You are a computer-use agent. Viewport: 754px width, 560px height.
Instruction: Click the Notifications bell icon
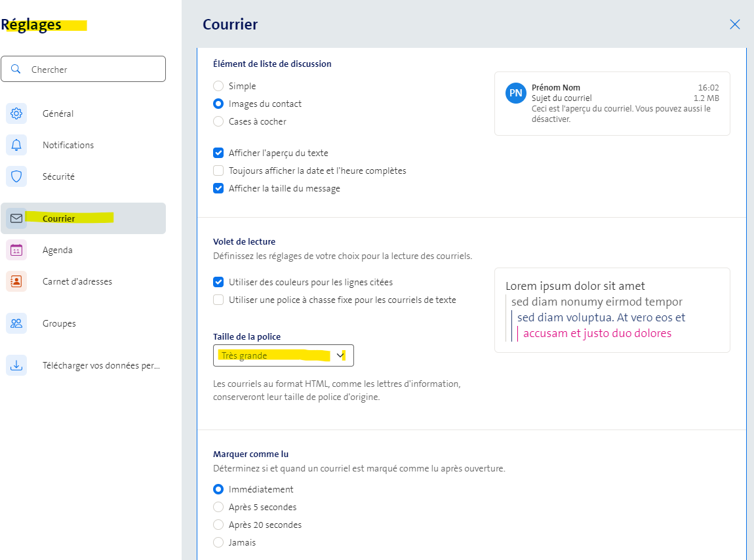(16, 145)
